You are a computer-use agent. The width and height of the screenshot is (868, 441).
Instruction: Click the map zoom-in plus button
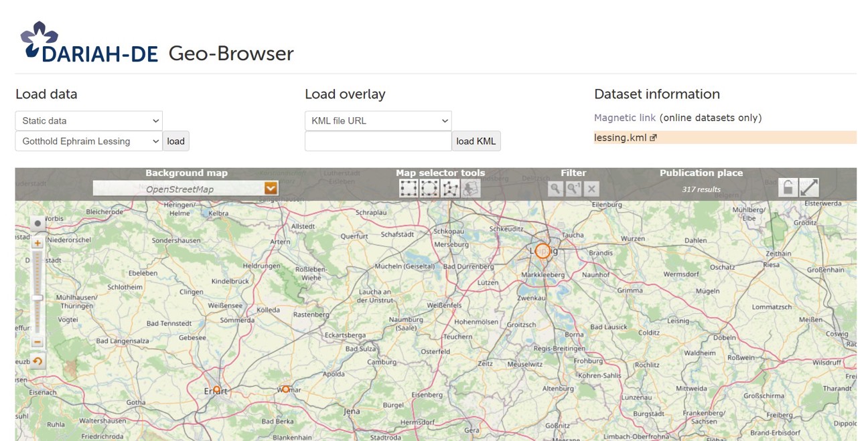tap(38, 244)
